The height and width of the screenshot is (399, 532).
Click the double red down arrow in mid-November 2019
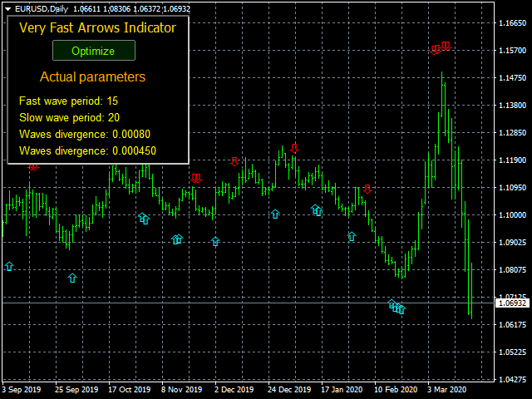pyautogui.click(x=196, y=178)
